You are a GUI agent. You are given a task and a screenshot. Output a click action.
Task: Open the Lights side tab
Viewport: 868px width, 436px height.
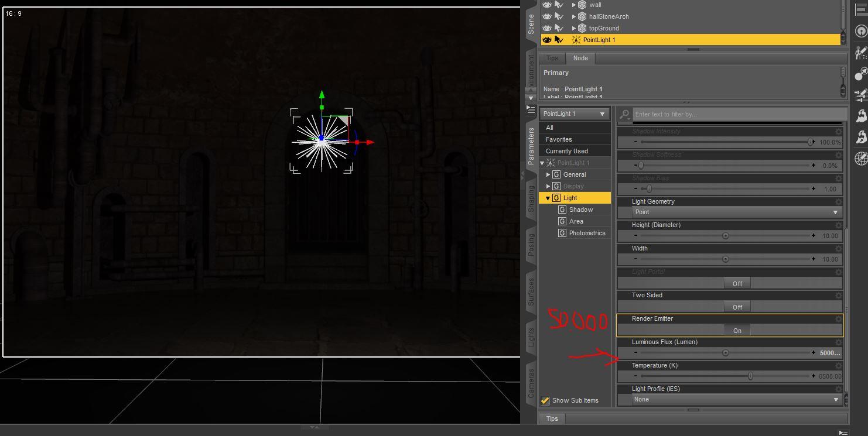click(531, 337)
